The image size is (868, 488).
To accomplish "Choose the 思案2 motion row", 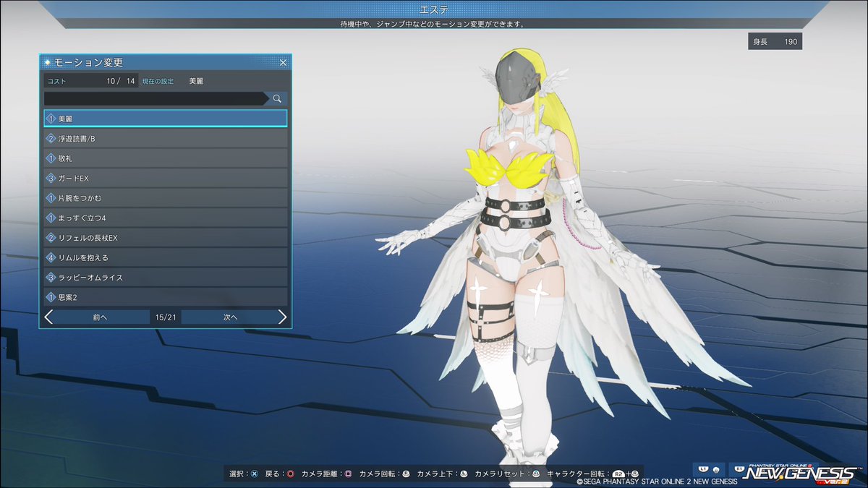I will [166, 297].
